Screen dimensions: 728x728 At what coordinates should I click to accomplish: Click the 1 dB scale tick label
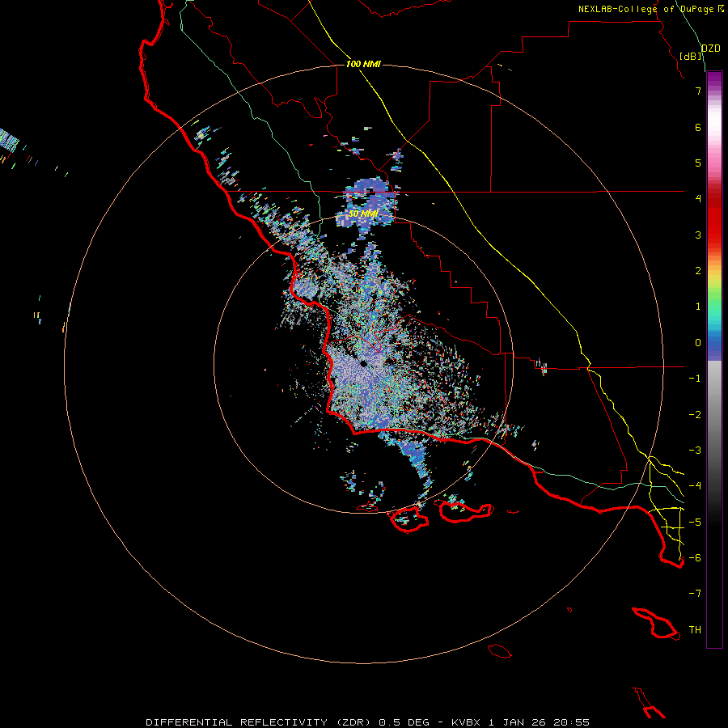click(x=697, y=307)
